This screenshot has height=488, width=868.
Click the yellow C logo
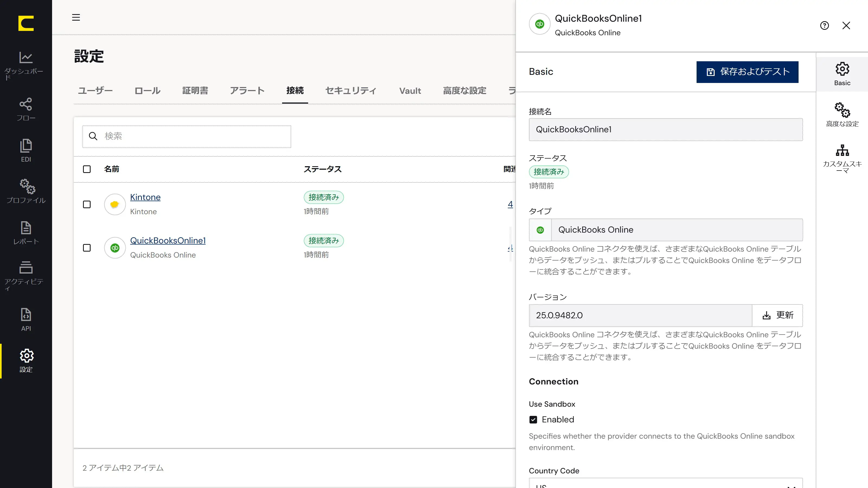pyautogui.click(x=26, y=23)
